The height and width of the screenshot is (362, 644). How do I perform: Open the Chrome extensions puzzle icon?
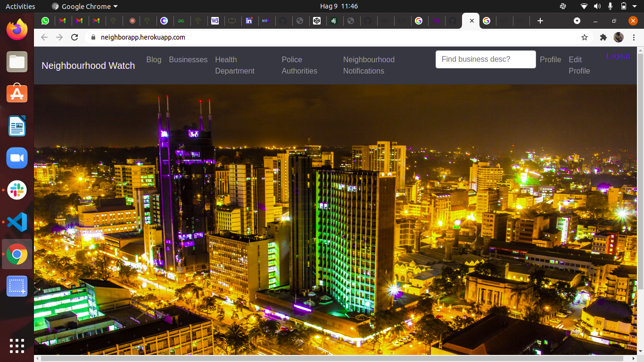pyautogui.click(x=603, y=37)
